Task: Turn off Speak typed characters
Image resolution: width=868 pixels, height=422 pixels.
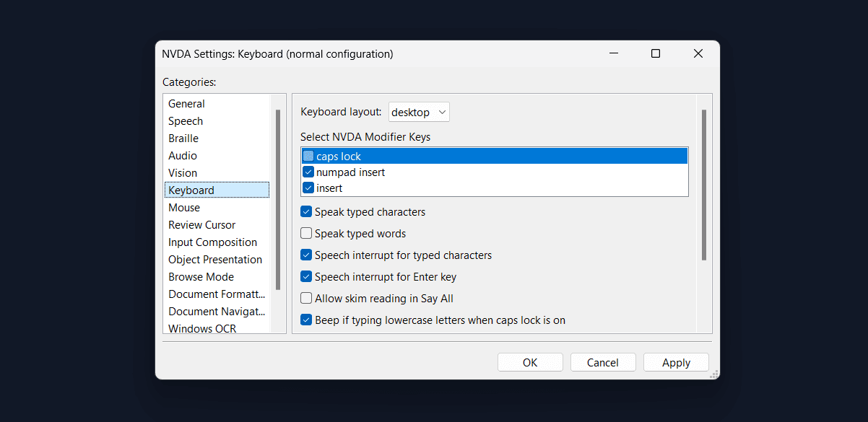Action: (x=305, y=211)
